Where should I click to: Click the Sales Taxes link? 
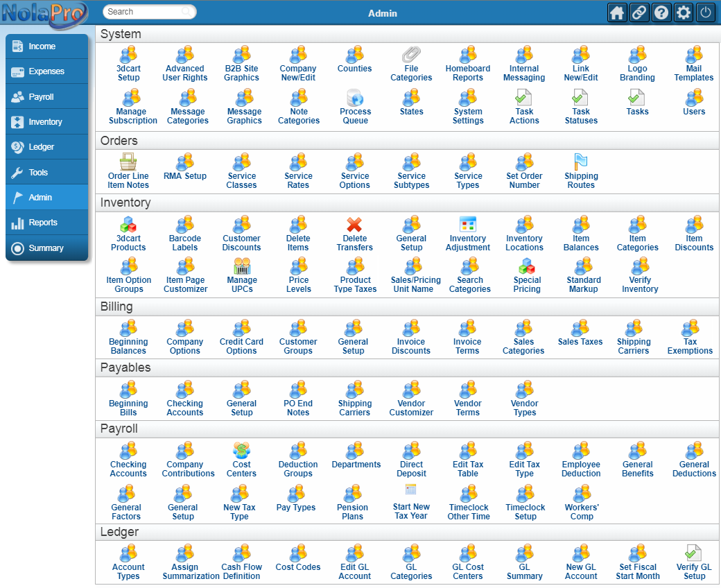(x=580, y=342)
